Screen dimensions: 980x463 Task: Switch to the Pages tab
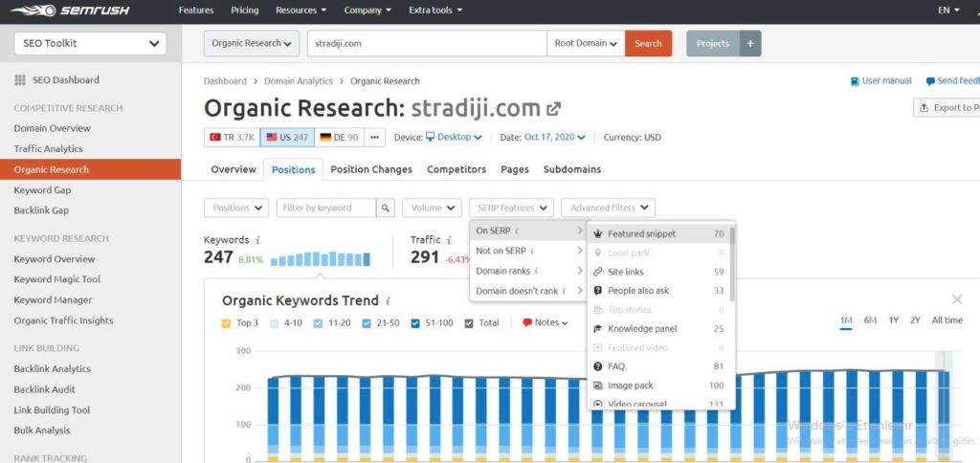pyautogui.click(x=514, y=169)
